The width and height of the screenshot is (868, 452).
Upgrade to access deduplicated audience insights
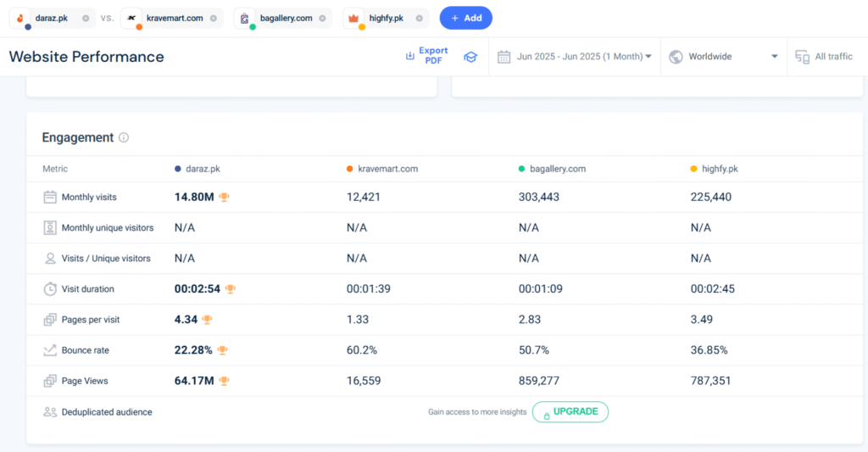pyautogui.click(x=570, y=411)
